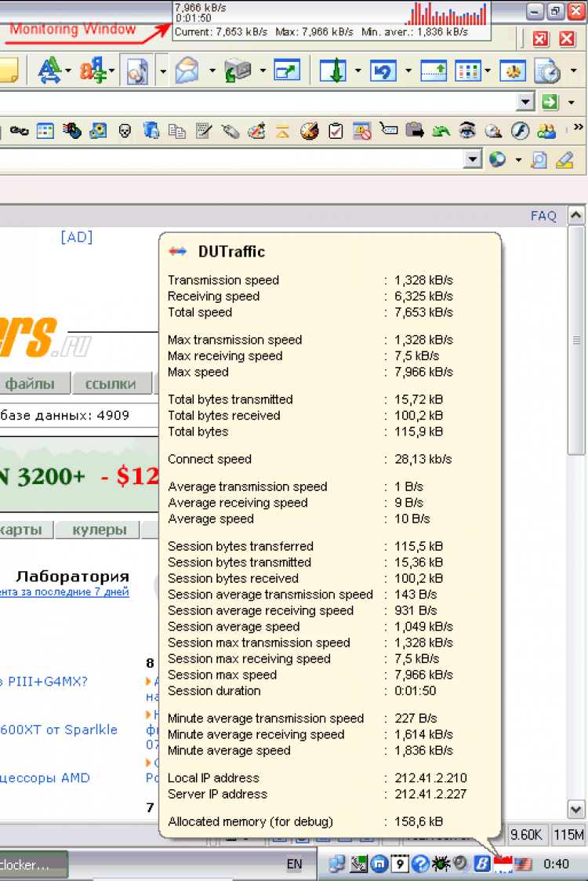This screenshot has height=881, width=588.
Task: Follow the FAQ link
Action: click(x=543, y=216)
